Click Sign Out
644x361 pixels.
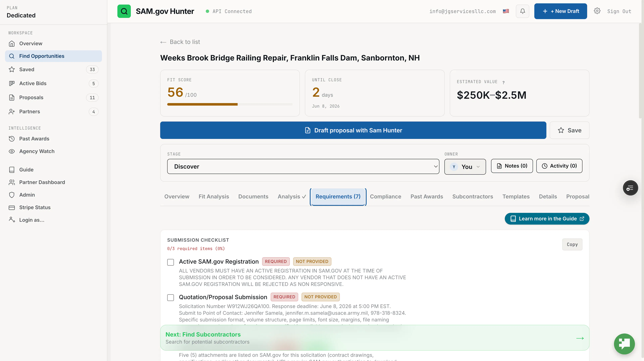(x=619, y=11)
